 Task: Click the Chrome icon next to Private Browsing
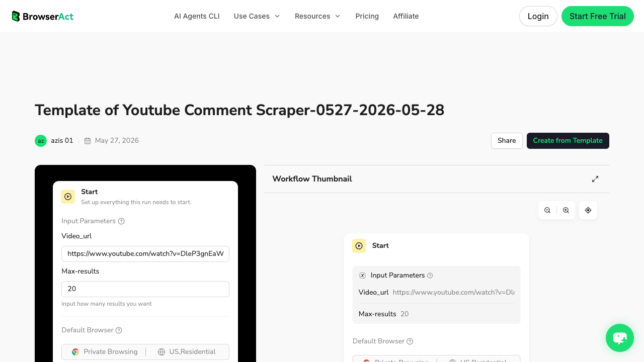(75, 352)
